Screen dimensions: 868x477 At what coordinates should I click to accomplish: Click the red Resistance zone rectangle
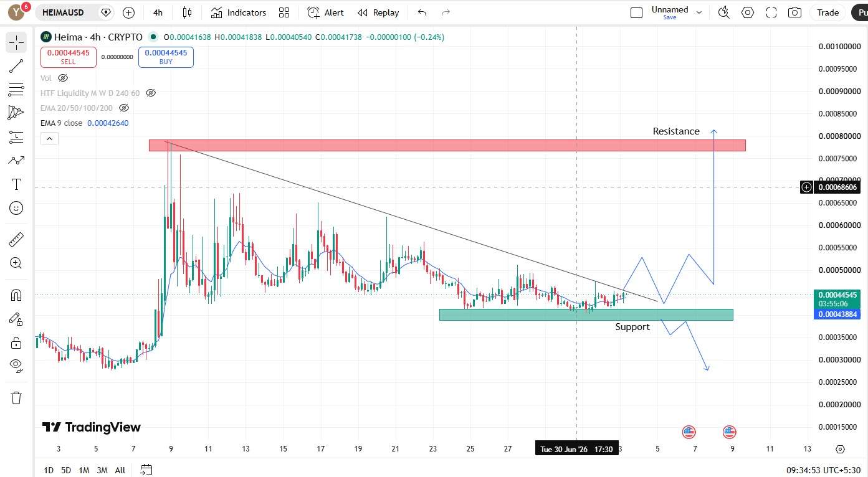tap(447, 145)
